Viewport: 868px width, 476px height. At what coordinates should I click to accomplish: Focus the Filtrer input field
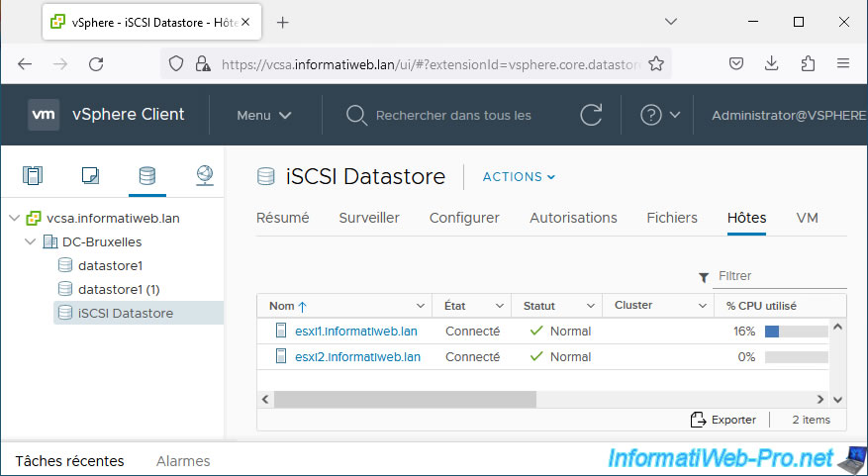click(x=780, y=276)
